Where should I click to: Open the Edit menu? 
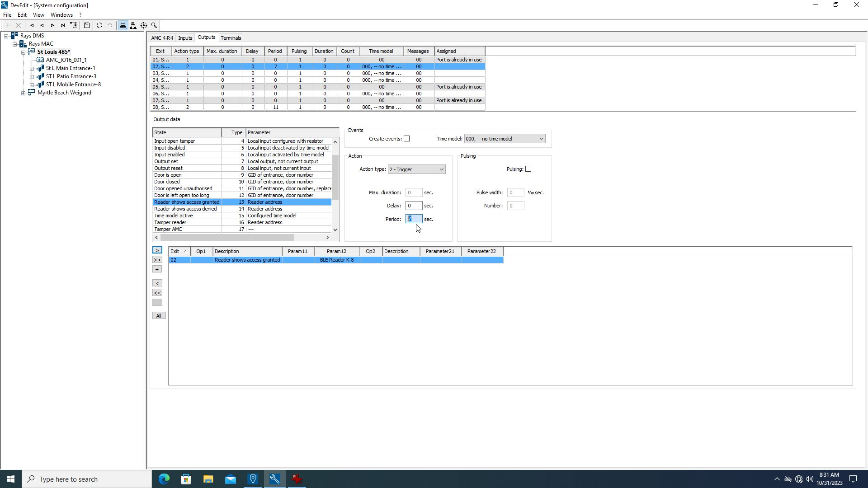pyautogui.click(x=22, y=15)
